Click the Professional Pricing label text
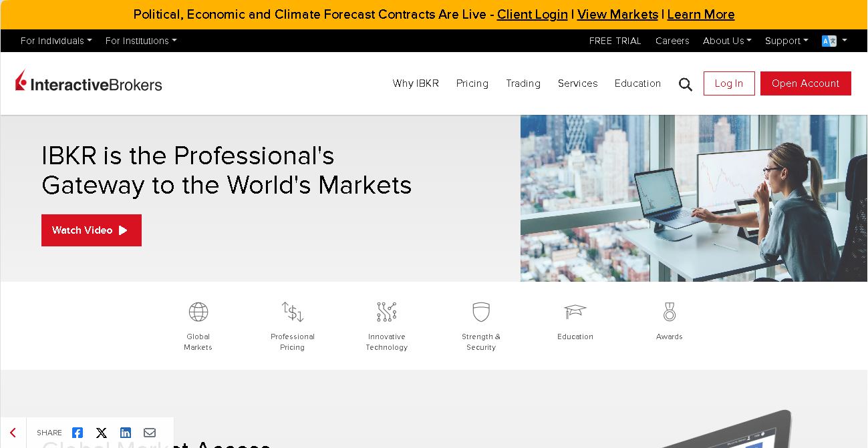The image size is (868, 448). pyautogui.click(x=293, y=342)
